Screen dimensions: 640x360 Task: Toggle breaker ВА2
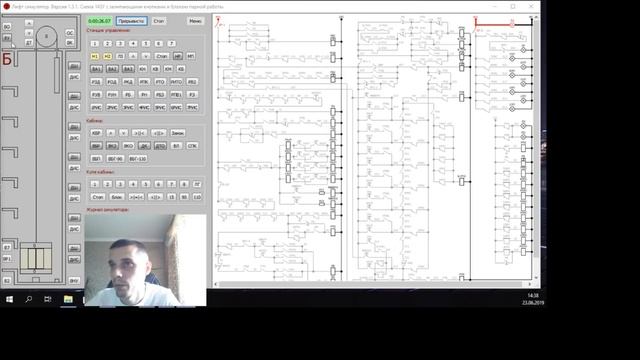(112, 69)
